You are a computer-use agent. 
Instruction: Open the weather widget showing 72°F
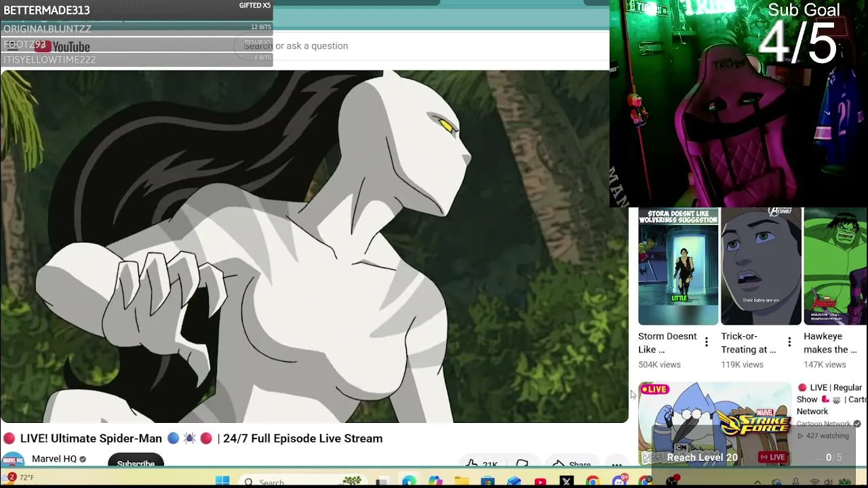[18, 478]
